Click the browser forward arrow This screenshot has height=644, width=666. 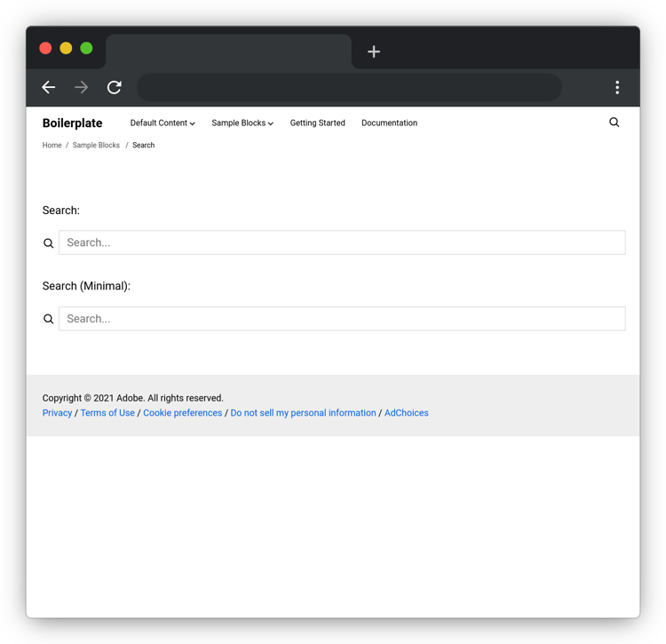click(x=81, y=88)
